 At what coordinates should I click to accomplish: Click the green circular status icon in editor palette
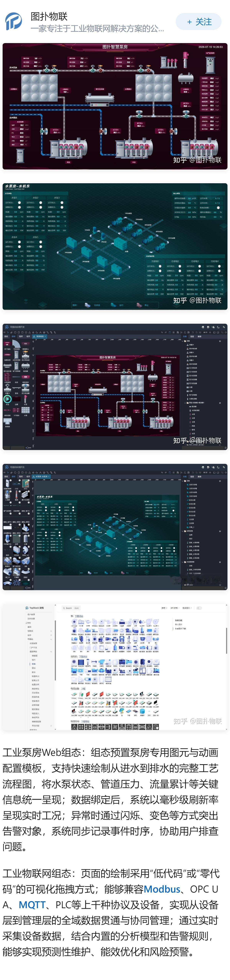click(7, 399)
